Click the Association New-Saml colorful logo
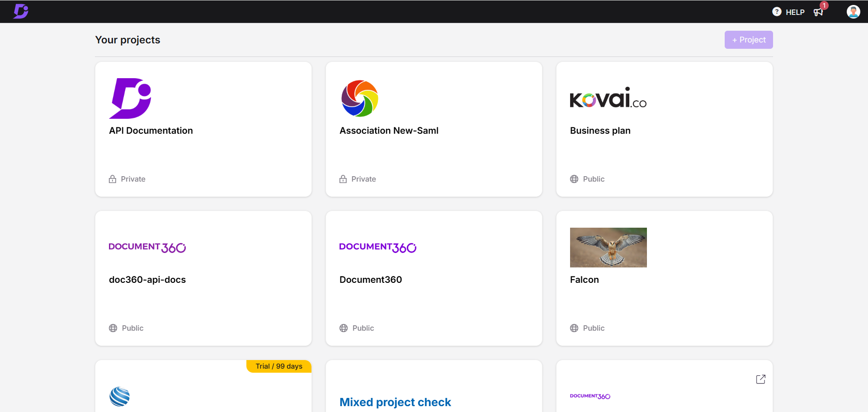This screenshot has width=868, height=412. pos(360,98)
